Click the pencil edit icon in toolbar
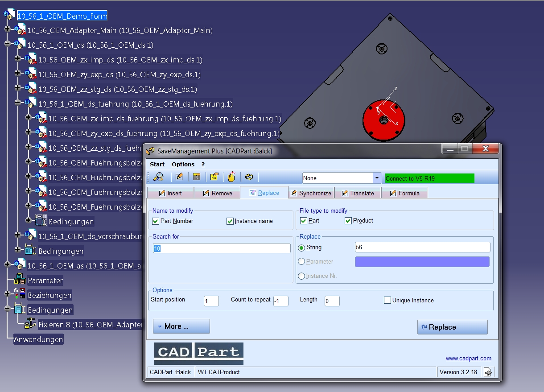544x392 pixels. tap(179, 177)
